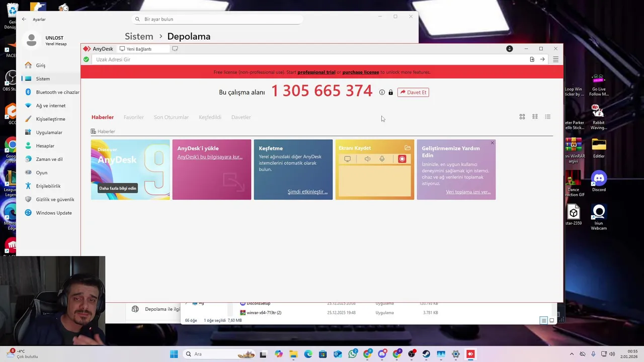Open the Windows Start menu
Screen dimensions: 644x362
click(174, 354)
